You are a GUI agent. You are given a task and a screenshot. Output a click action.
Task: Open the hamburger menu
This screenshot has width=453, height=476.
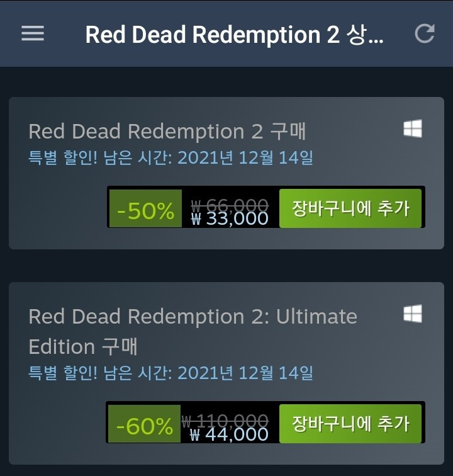tap(33, 33)
